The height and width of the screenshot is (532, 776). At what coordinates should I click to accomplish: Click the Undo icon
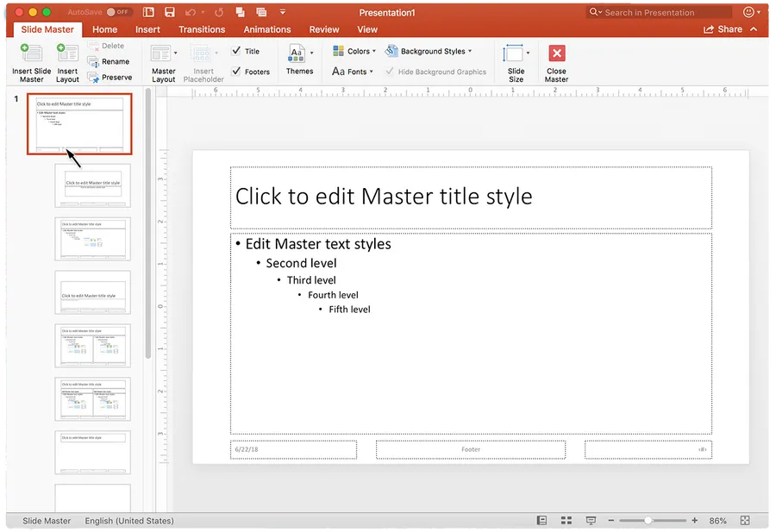(x=191, y=12)
